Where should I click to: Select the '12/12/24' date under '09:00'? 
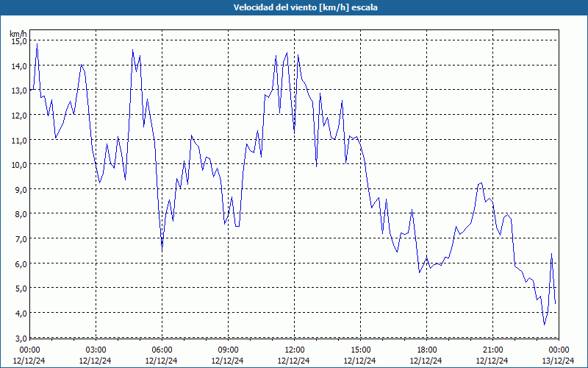pyautogui.click(x=227, y=361)
